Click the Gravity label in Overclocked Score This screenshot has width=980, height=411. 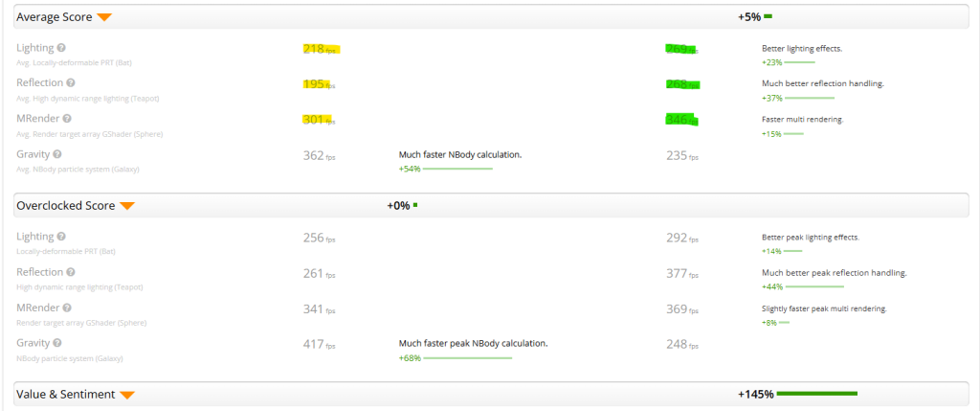click(x=33, y=343)
